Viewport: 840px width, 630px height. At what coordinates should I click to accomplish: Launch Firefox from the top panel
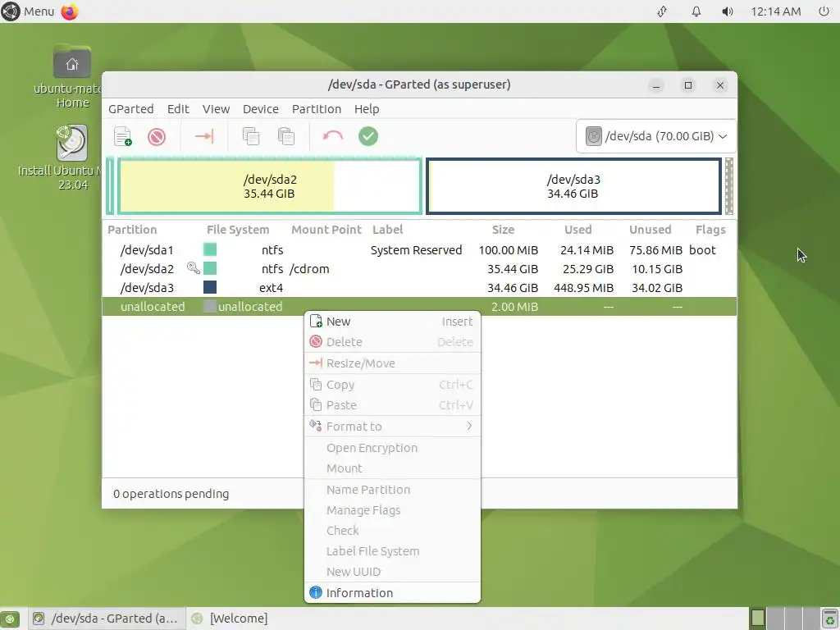tap(70, 11)
